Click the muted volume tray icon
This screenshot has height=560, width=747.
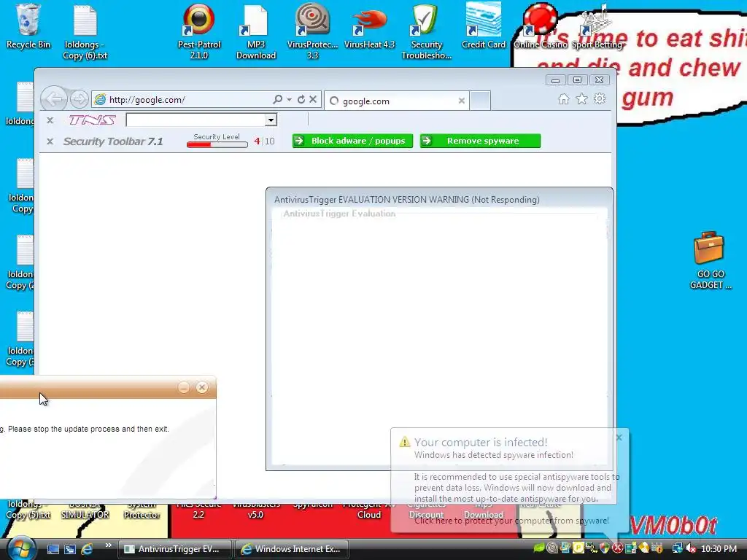coord(691,549)
